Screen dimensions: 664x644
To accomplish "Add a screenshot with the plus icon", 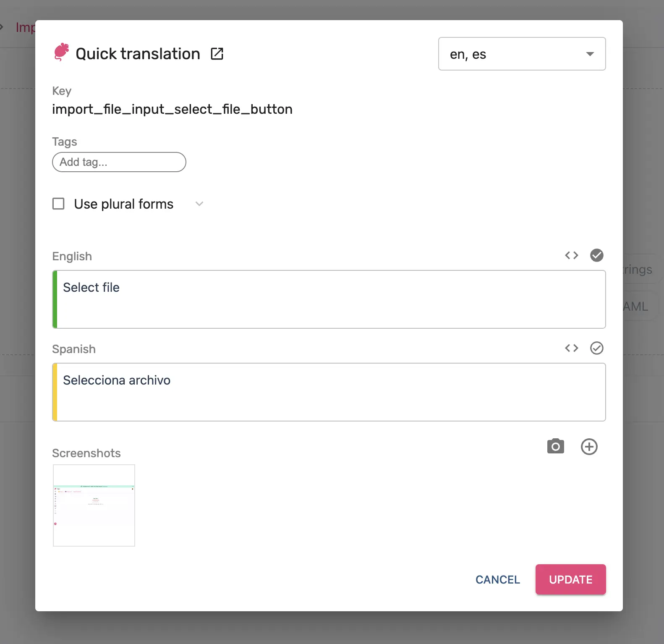I will 589,447.
